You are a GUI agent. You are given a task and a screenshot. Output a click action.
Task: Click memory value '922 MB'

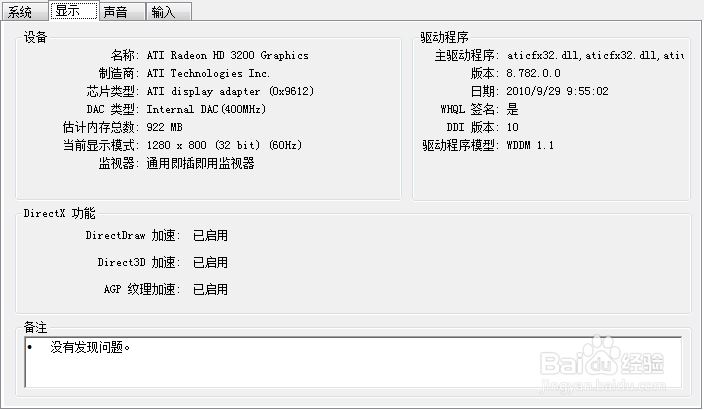click(164, 127)
